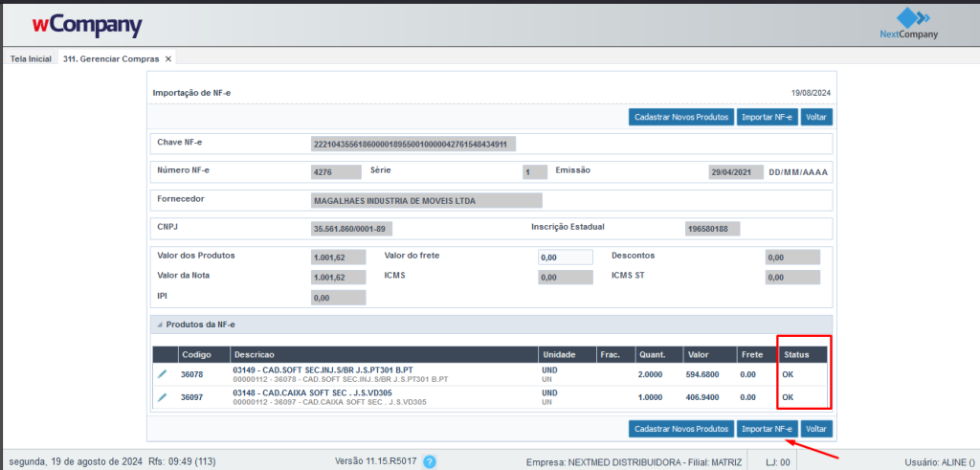The width and height of the screenshot is (980, 470).
Task: Click the value cell 594.6800
Action: [x=704, y=374]
